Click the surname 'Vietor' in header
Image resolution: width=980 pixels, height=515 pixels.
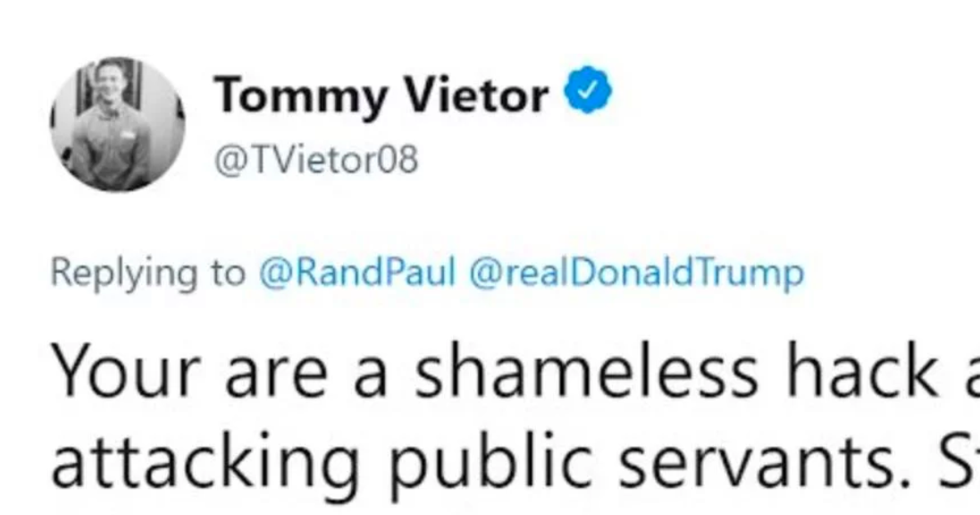(476, 95)
